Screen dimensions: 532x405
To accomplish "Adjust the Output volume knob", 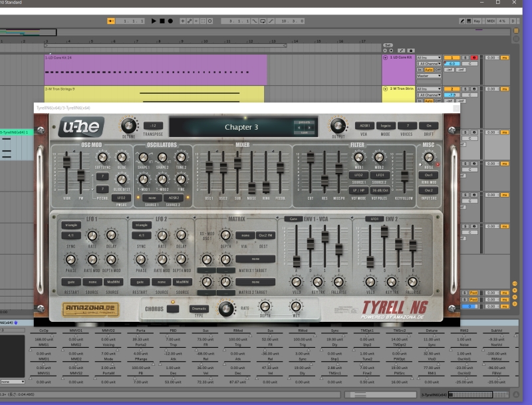I will click(338, 125).
